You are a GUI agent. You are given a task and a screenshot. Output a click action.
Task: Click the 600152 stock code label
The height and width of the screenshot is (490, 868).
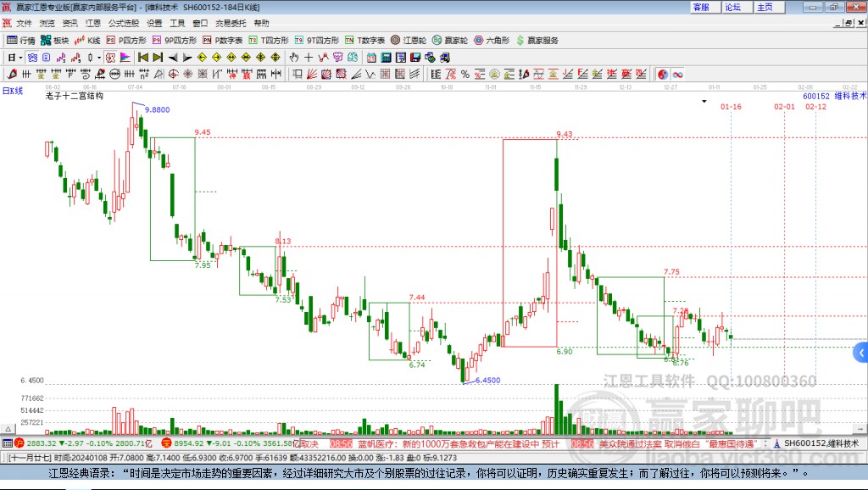[816, 97]
